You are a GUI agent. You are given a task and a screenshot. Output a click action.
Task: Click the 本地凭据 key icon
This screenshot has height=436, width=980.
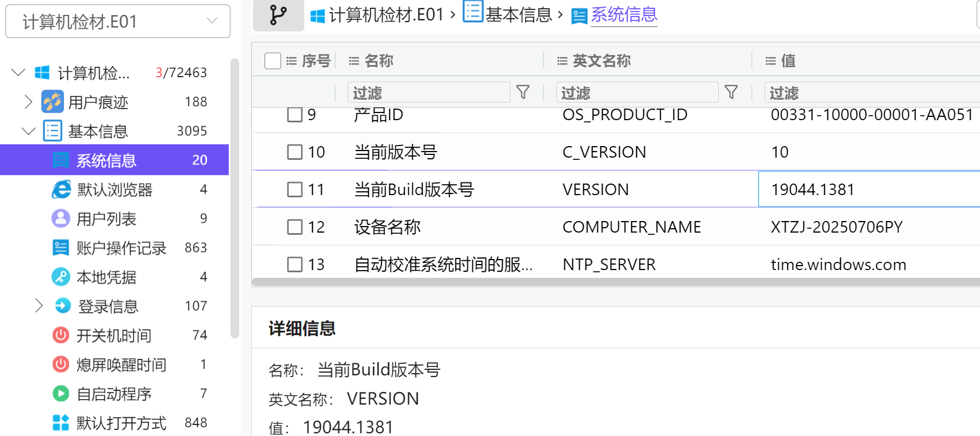[x=61, y=277]
